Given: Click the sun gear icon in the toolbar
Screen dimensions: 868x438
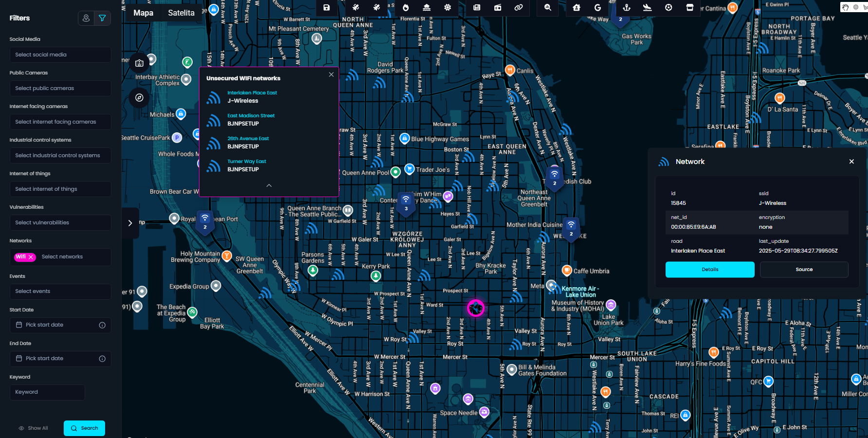Looking at the screenshot, I should (x=448, y=7).
